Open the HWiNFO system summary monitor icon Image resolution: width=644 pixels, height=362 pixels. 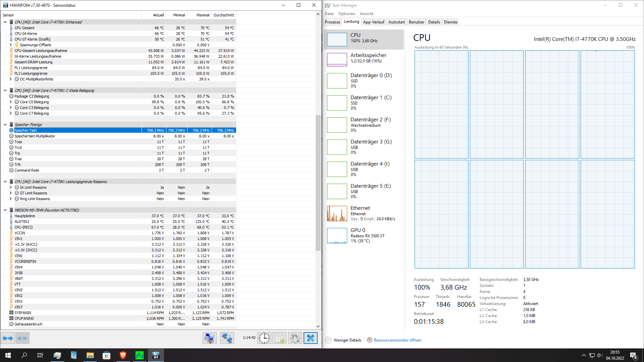click(209, 338)
